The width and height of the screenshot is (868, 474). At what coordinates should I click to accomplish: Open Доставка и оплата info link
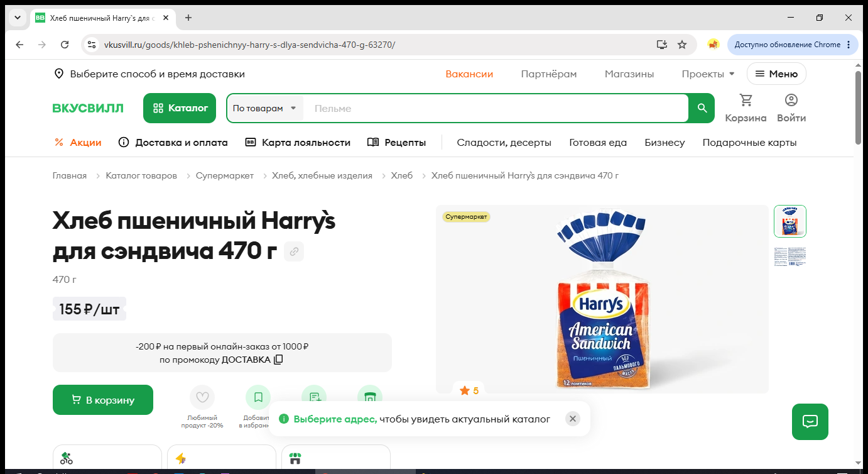[173, 143]
